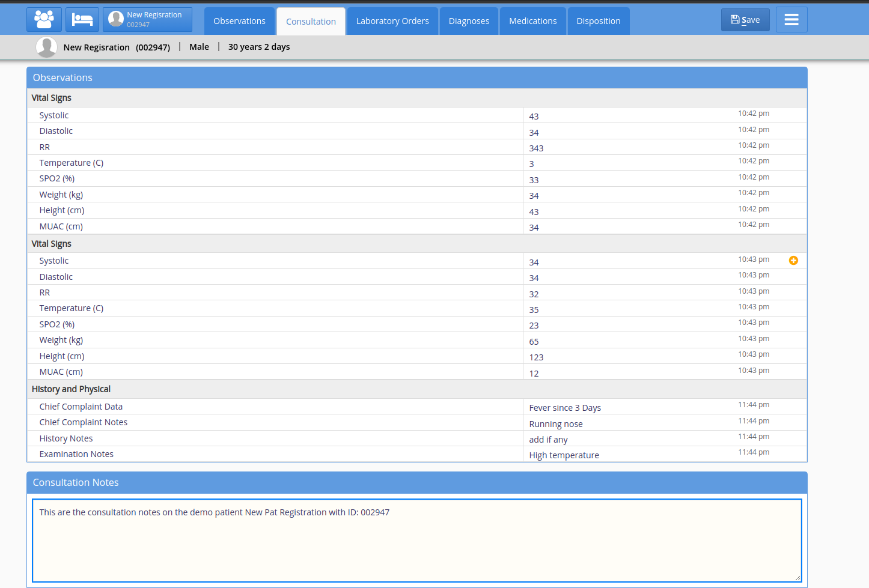Screen dimensions: 869x588
Task: Click the History and Physical section heading
Action: tap(71, 389)
